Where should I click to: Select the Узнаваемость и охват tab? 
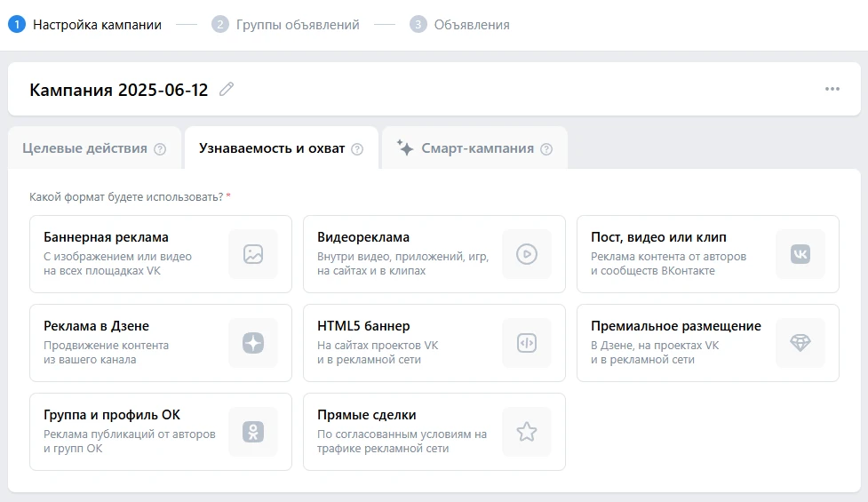272,148
